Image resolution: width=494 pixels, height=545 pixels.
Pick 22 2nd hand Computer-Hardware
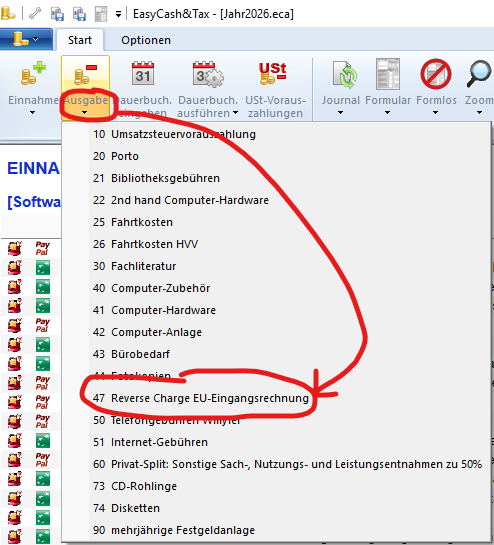(276, 200)
